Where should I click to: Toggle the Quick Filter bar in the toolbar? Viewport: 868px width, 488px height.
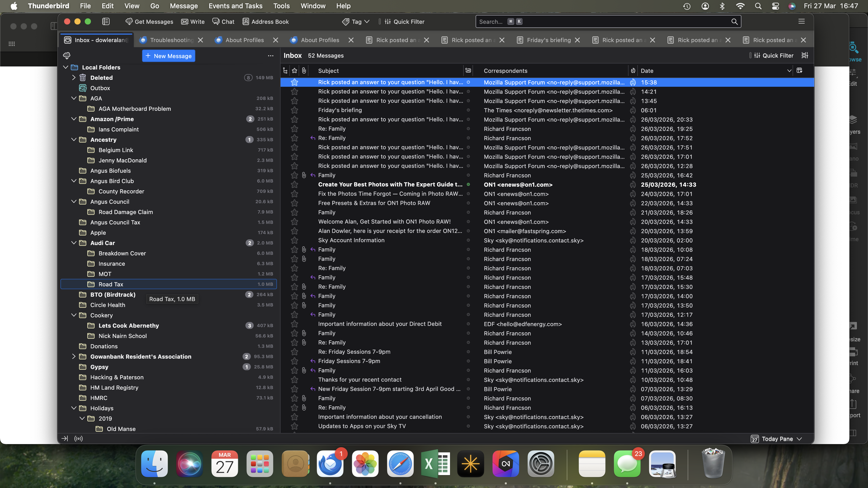point(404,21)
